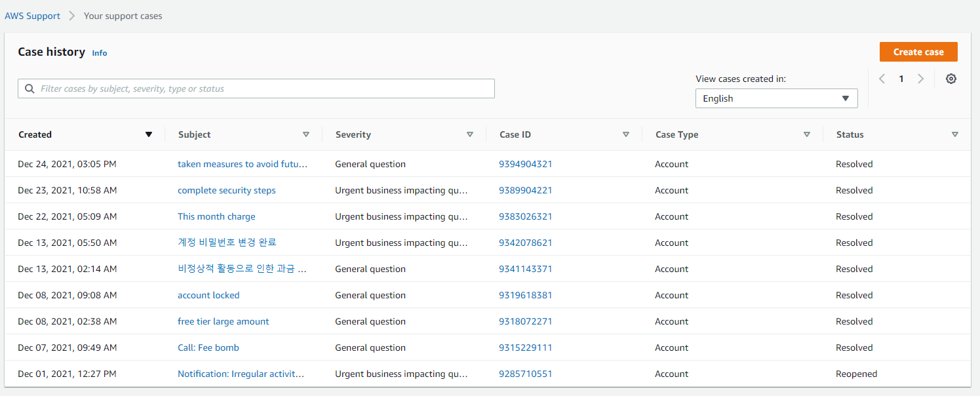Click the 'Case history' heading
The image size is (980, 396).
coord(51,52)
